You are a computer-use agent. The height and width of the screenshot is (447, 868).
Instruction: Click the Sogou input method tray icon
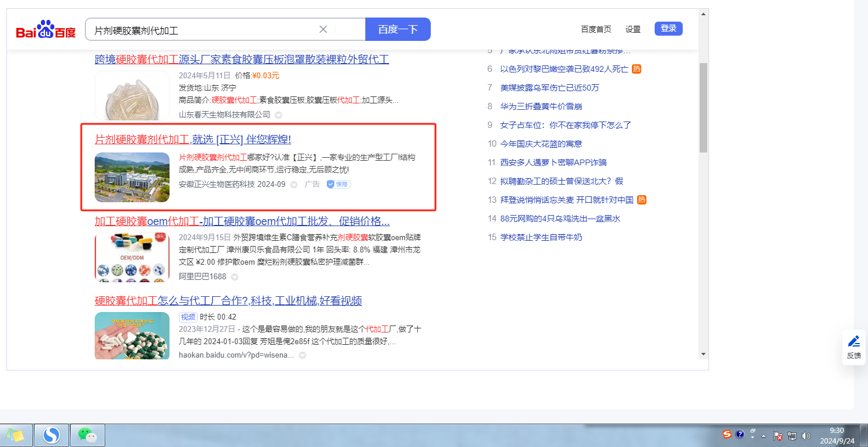(x=727, y=435)
